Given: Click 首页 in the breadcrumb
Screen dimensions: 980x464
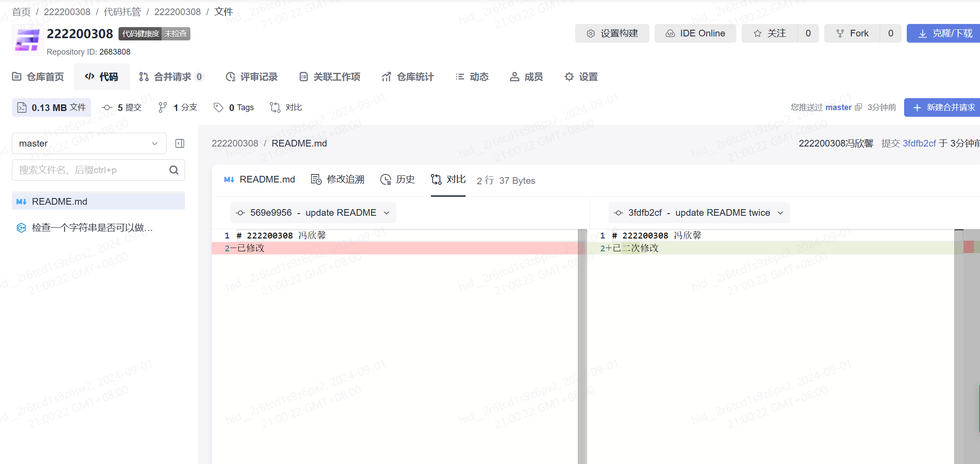Looking at the screenshot, I should (x=21, y=12).
